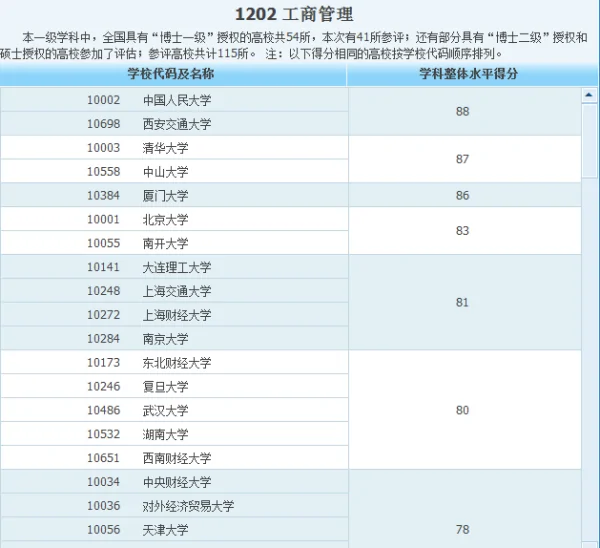This screenshot has width=600, height=548.
Task: Click the 学科整体水平得分 column header
Action: 472,74
